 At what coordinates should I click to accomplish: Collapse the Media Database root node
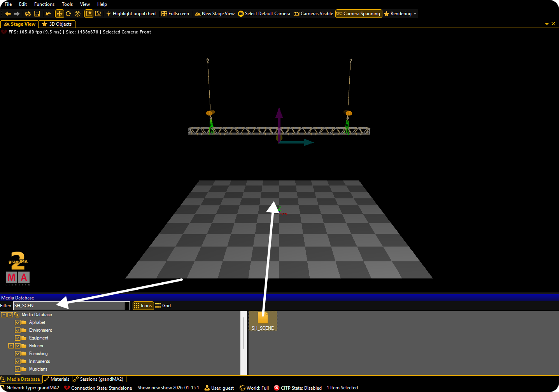click(x=4, y=315)
